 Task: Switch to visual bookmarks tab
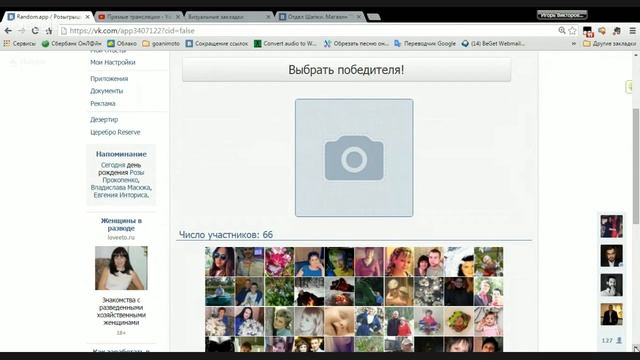tap(229, 17)
